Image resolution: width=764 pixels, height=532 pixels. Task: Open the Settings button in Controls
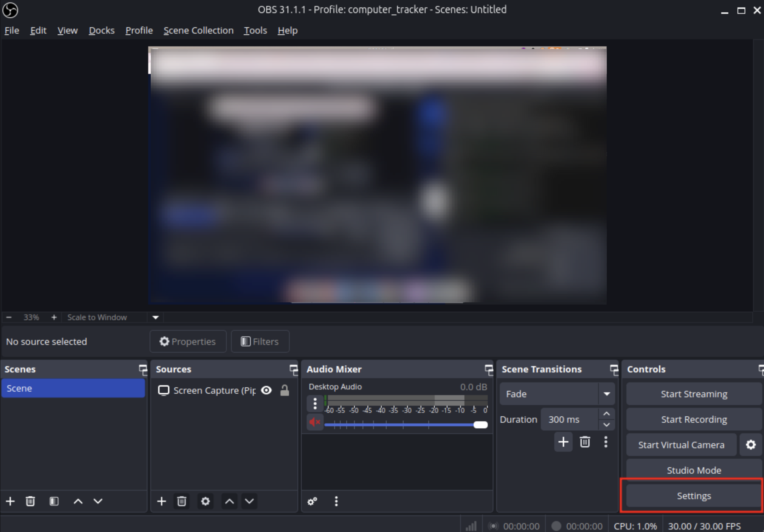click(x=694, y=496)
